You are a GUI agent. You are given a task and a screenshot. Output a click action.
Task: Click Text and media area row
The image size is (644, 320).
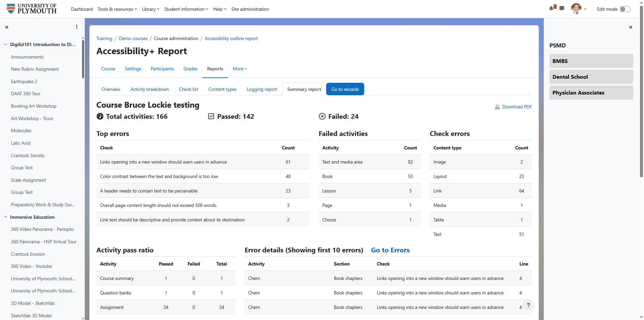(x=370, y=162)
